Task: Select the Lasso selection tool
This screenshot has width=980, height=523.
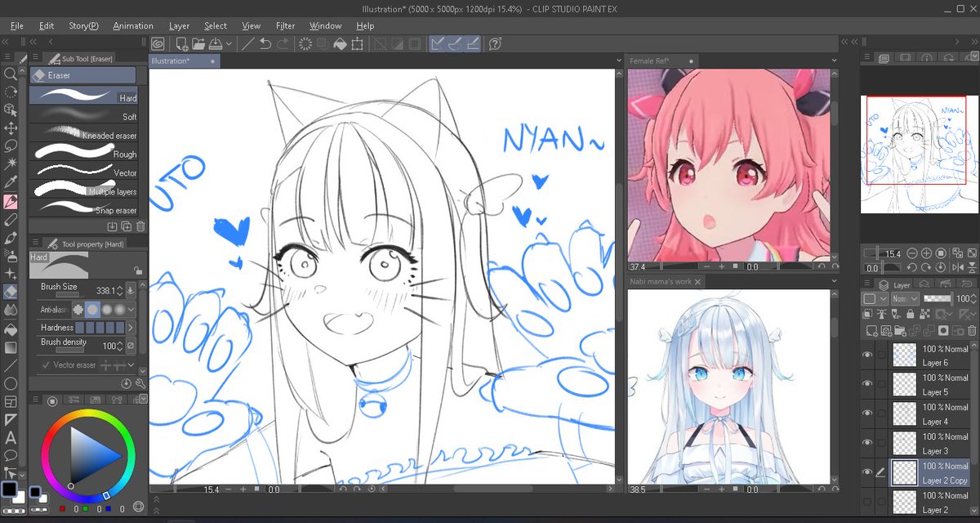Action: [11, 146]
